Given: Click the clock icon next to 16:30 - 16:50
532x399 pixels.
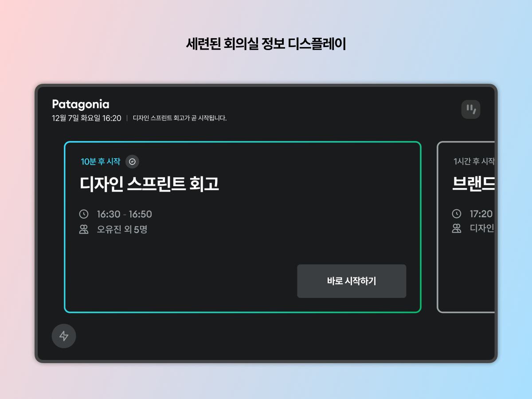Looking at the screenshot, I should point(84,214).
